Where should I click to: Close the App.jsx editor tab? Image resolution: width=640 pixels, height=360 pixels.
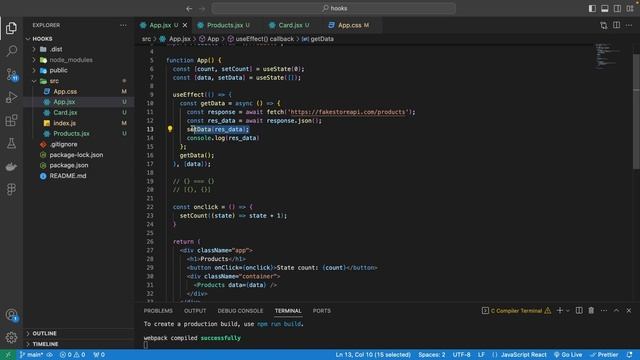tap(185, 25)
